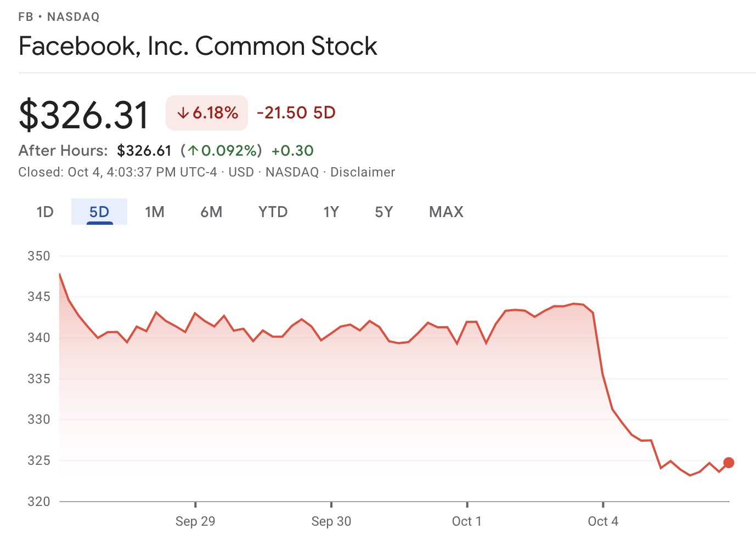Show MAX time range chart
Image resolution: width=756 pixels, height=546 pixels.
[446, 212]
